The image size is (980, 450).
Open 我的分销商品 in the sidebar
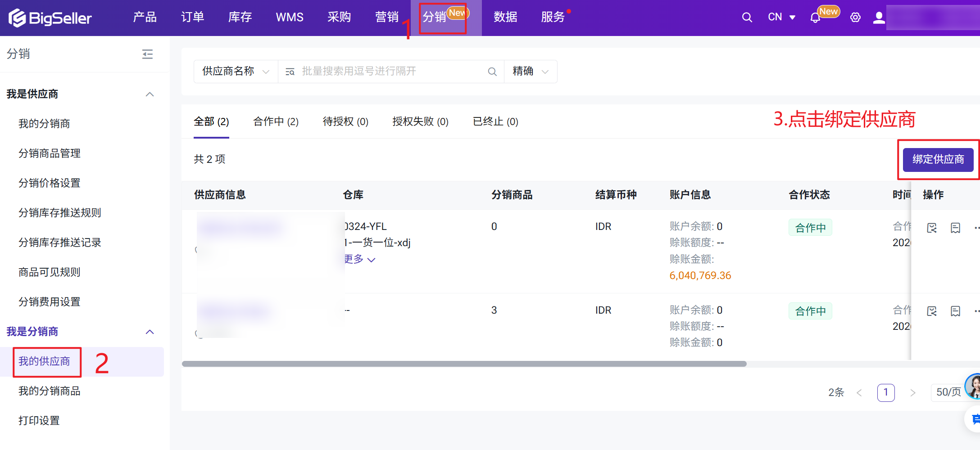(x=49, y=391)
